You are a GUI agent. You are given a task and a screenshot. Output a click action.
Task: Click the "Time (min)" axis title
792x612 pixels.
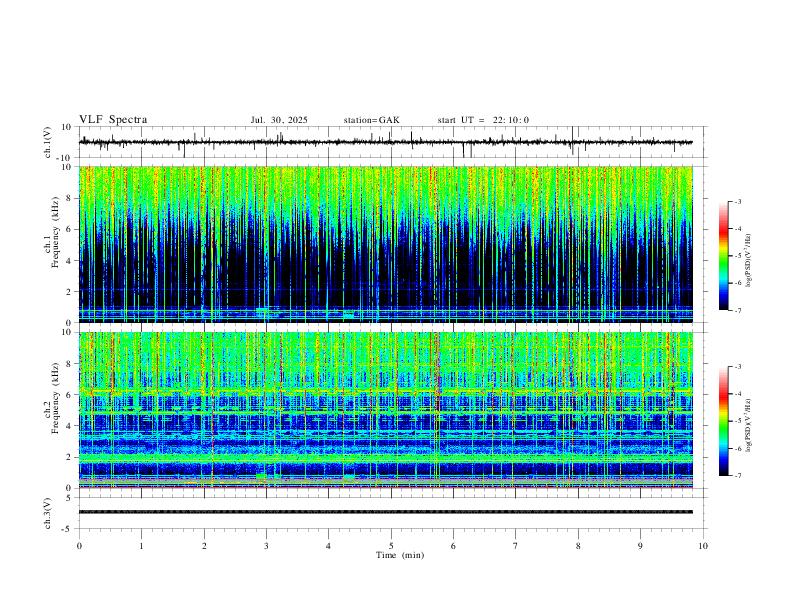tap(400, 555)
